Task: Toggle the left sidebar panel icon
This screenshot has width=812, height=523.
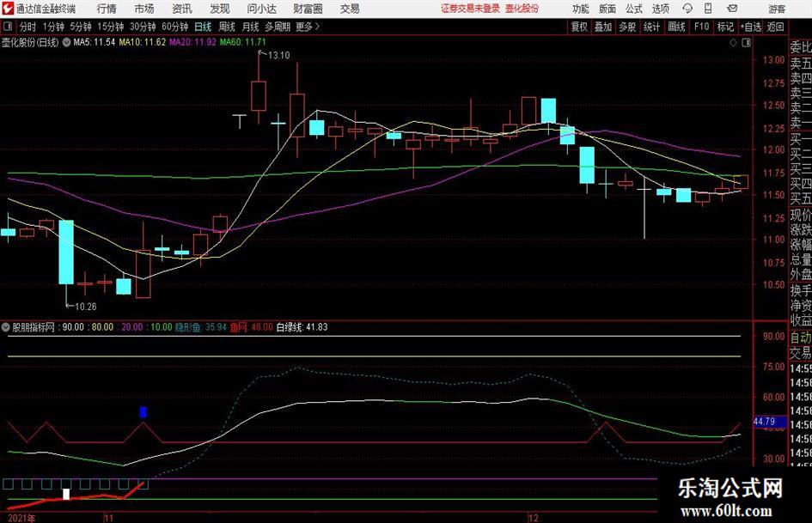Action: point(7,27)
